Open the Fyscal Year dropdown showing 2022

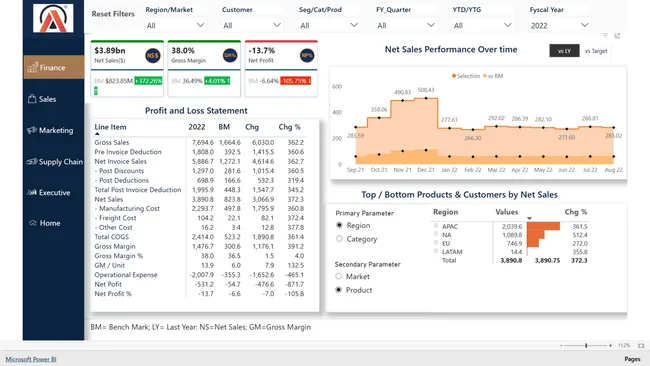560,25
